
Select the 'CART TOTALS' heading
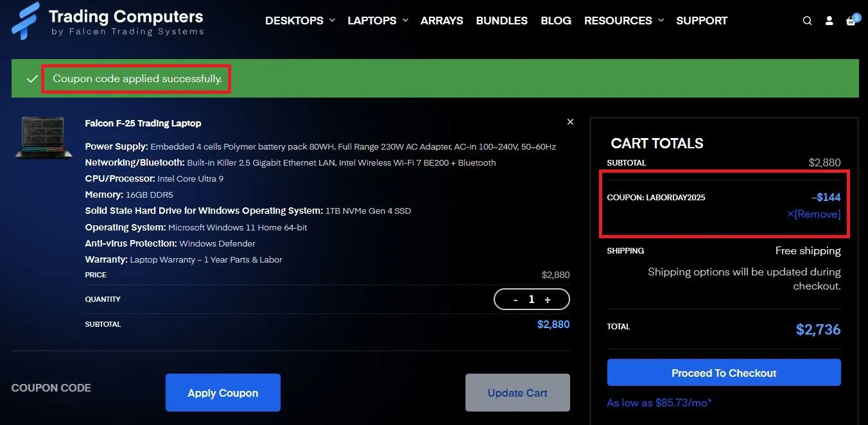(x=657, y=144)
